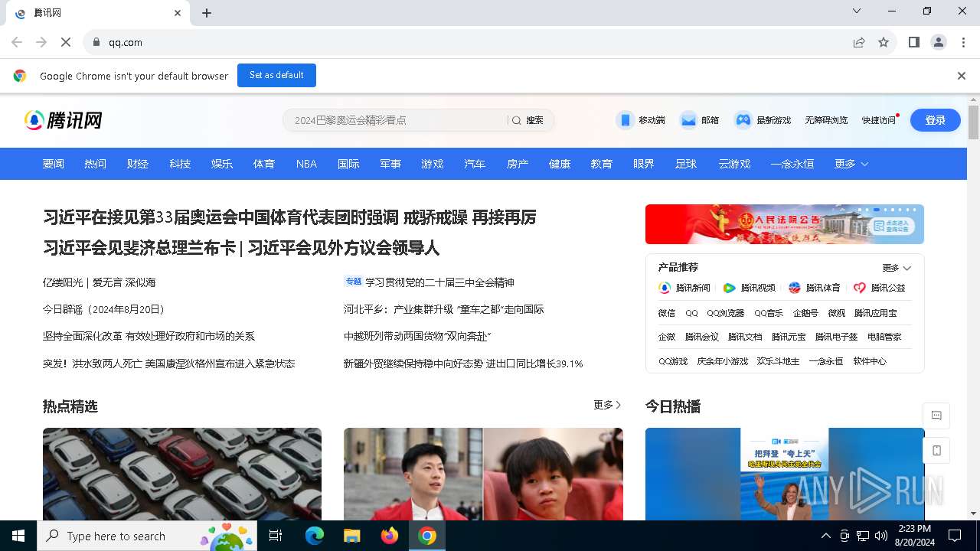This screenshot has width=980, height=551.
Task: Click the 登录 login button
Action: pyautogui.click(x=936, y=120)
